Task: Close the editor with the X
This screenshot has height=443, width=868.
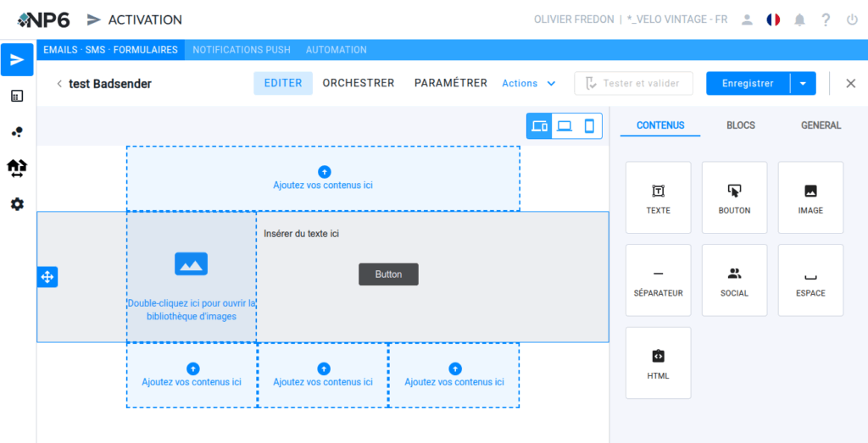Action: (x=851, y=84)
